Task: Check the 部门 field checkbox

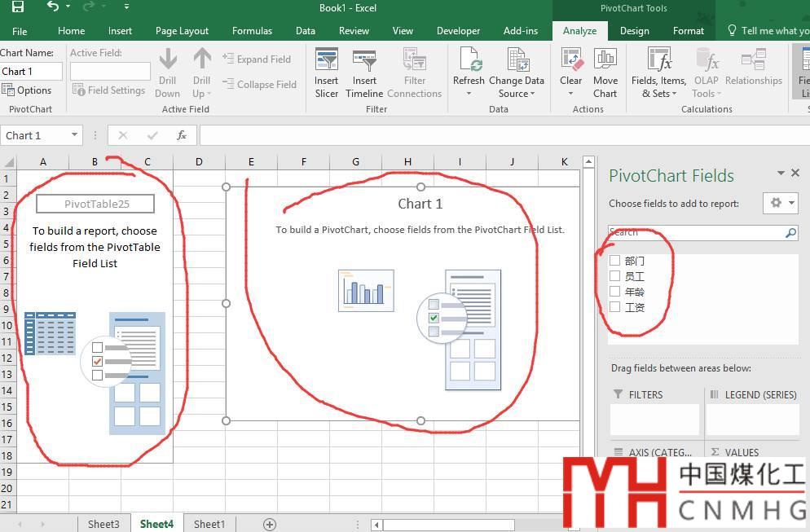Action: coord(615,261)
